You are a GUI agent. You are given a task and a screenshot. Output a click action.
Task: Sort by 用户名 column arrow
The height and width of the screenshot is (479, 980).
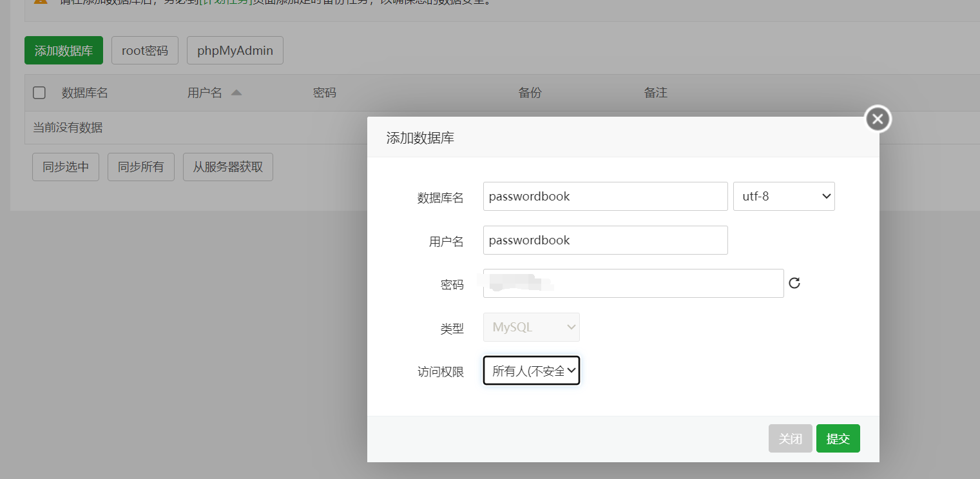coord(236,93)
